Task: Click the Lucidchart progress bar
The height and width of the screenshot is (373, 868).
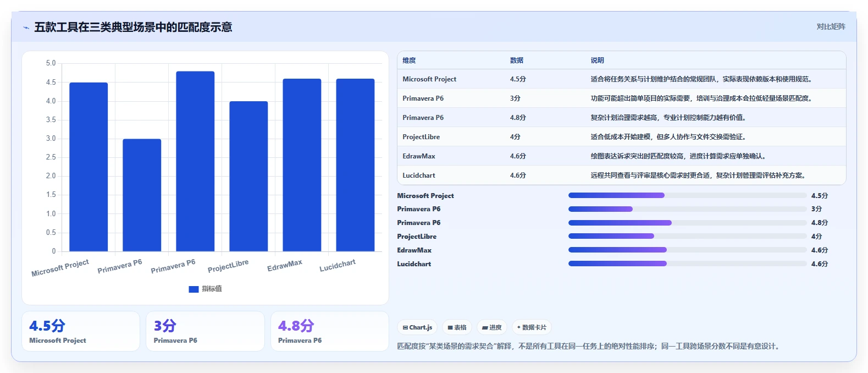Action: click(688, 264)
